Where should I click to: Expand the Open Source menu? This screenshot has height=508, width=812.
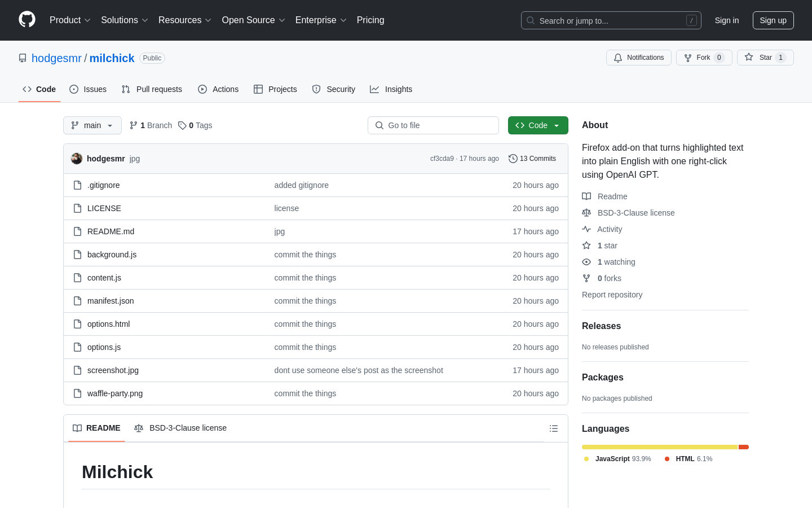point(254,20)
